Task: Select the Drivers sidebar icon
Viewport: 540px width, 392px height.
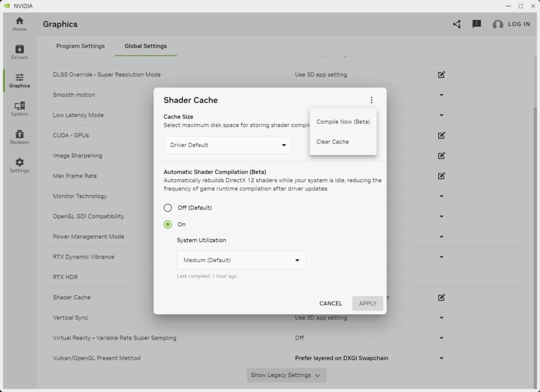Action: [19, 52]
